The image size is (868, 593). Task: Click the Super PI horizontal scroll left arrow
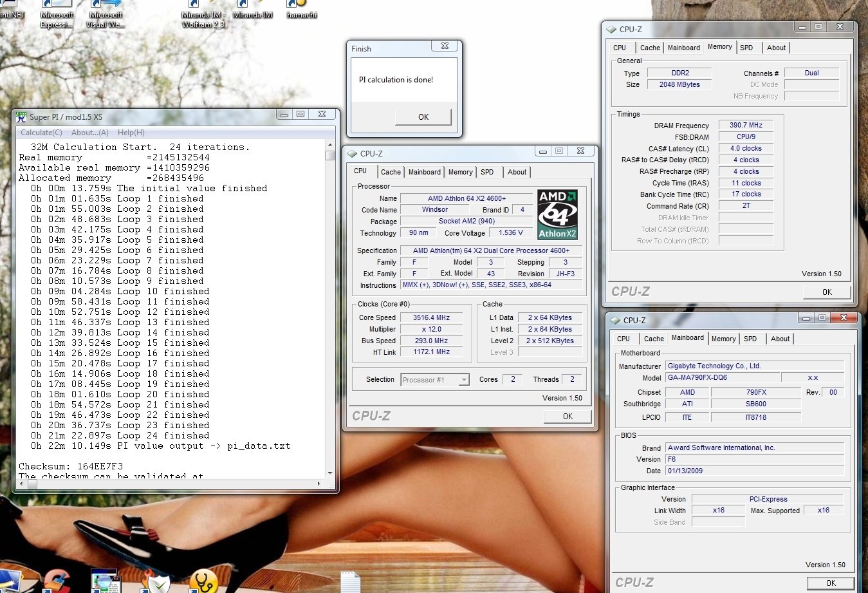tap(21, 484)
